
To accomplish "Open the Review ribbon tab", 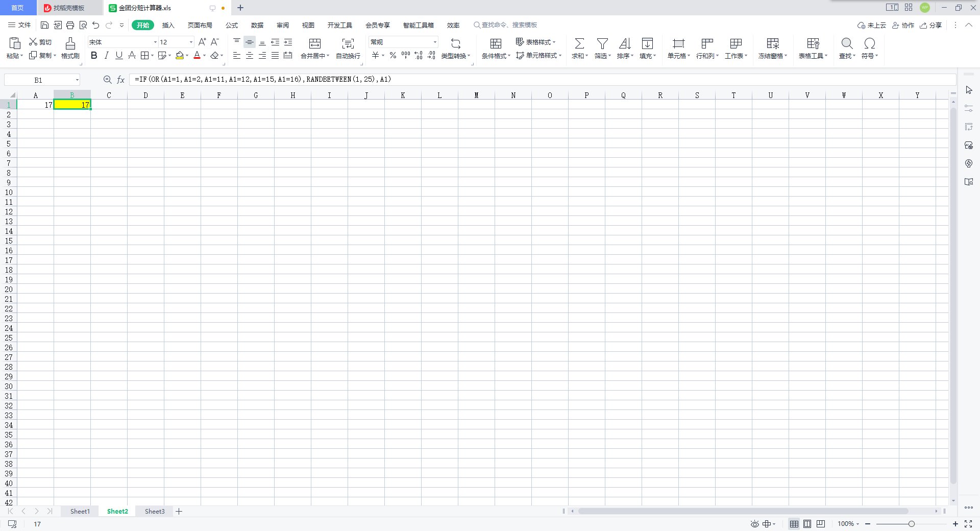I will pos(283,25).
